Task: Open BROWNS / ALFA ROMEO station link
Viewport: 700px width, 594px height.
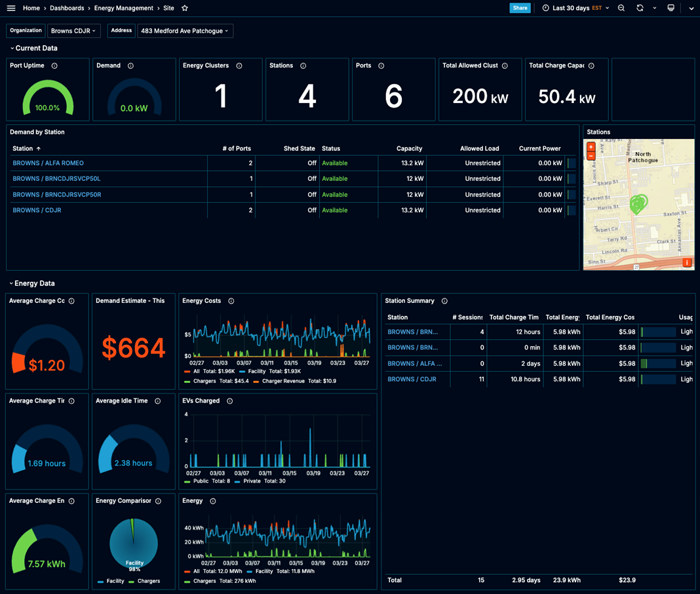Action: (49, 163)
